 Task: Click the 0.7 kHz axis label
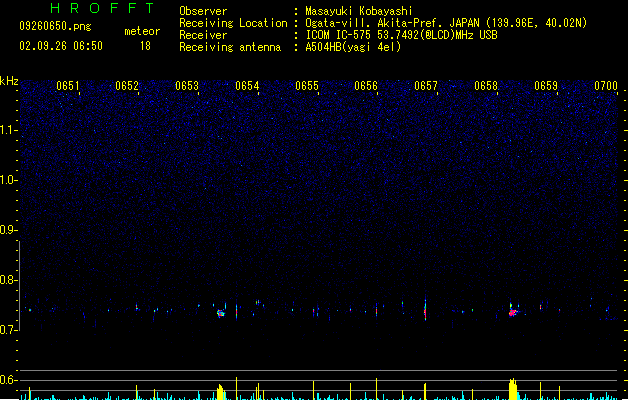(x=9, y=330)
